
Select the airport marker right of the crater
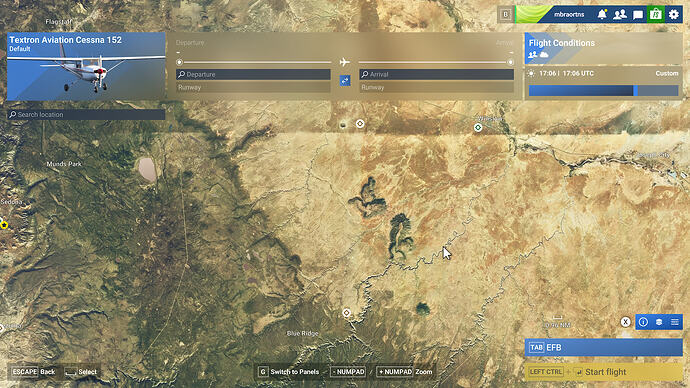point(360,124)
